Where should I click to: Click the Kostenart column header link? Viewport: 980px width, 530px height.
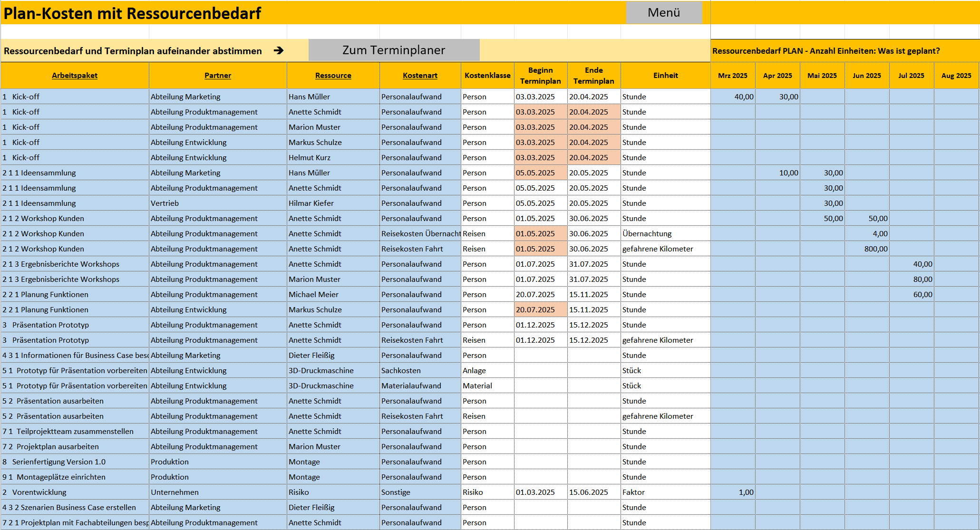[x=420, y=75]
